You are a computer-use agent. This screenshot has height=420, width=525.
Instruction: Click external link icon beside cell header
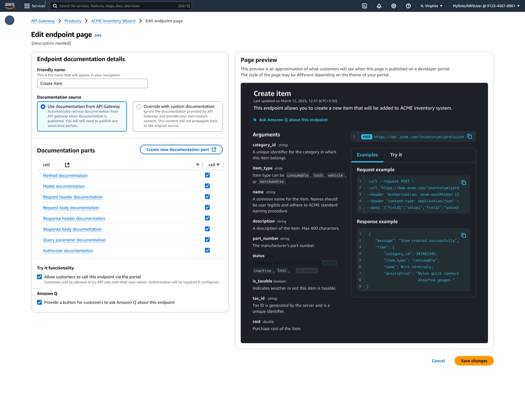(67, 165)
